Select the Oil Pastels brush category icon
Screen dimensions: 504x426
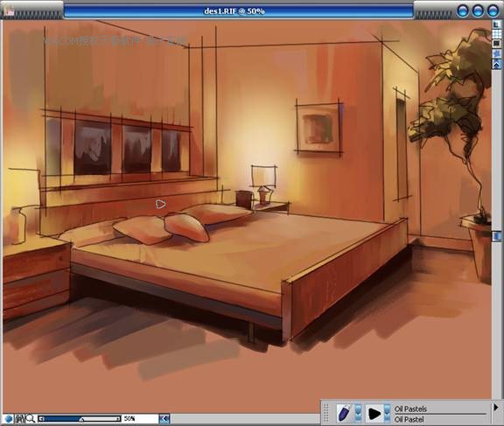point(345,413)
